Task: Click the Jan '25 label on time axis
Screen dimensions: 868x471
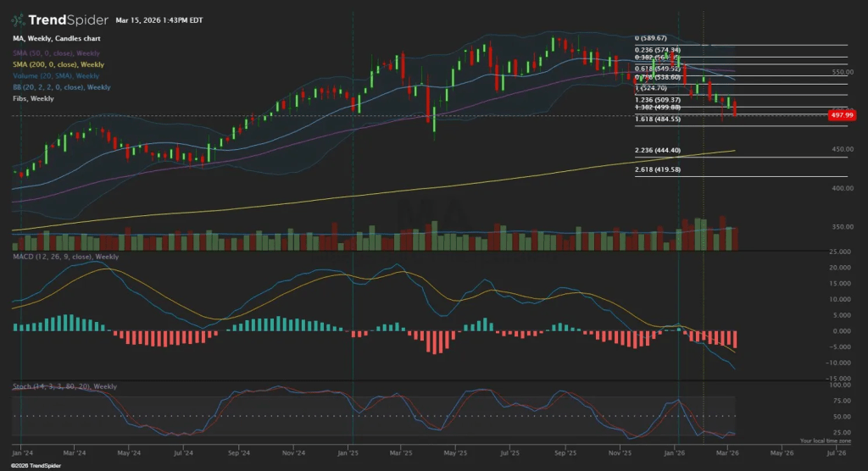Action: click(x=349, y=453)
